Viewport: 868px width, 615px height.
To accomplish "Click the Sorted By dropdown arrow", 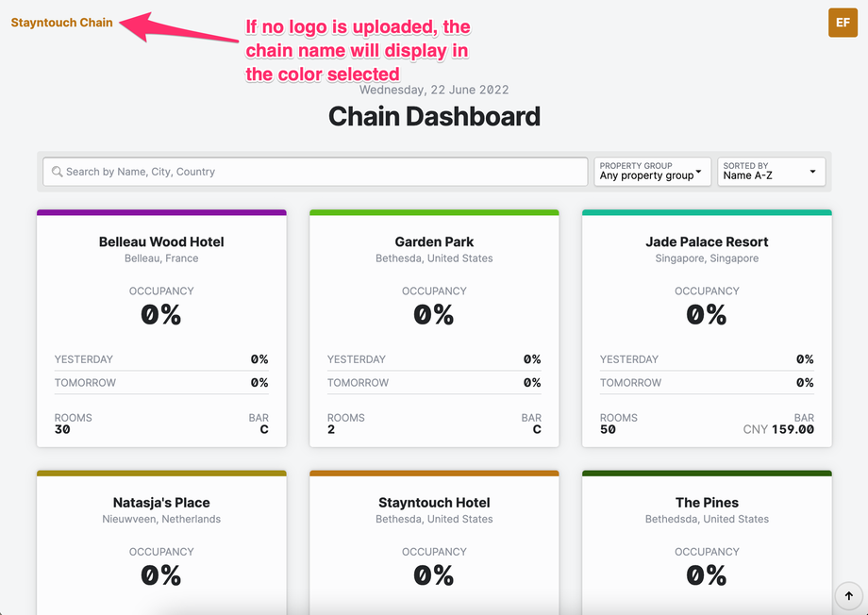I will click(x=813, y=173).
